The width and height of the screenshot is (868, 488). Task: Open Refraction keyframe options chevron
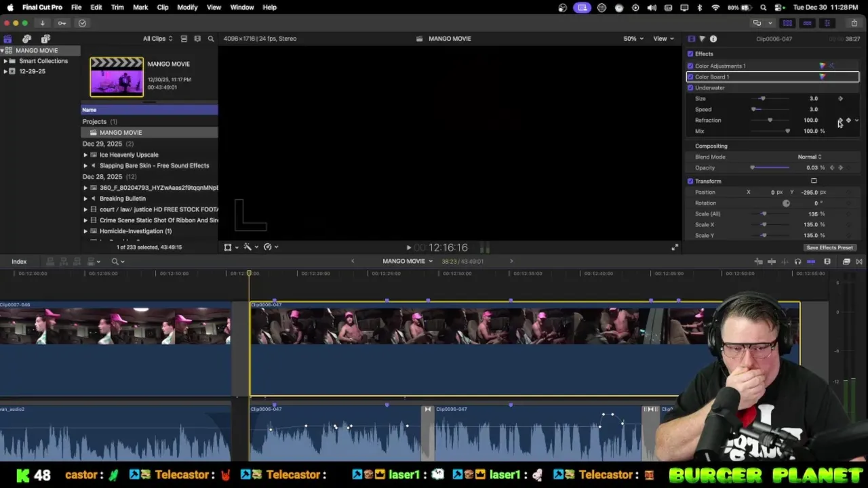856,120
